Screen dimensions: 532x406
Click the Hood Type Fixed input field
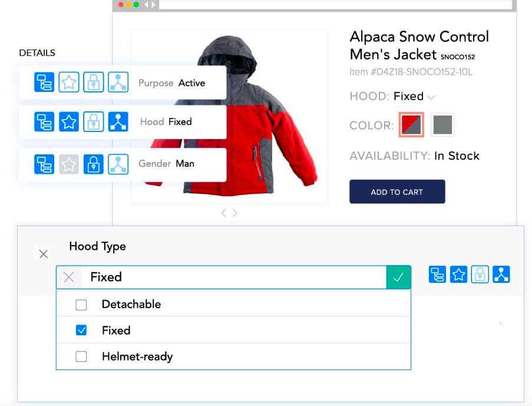[x=233, y=278]
